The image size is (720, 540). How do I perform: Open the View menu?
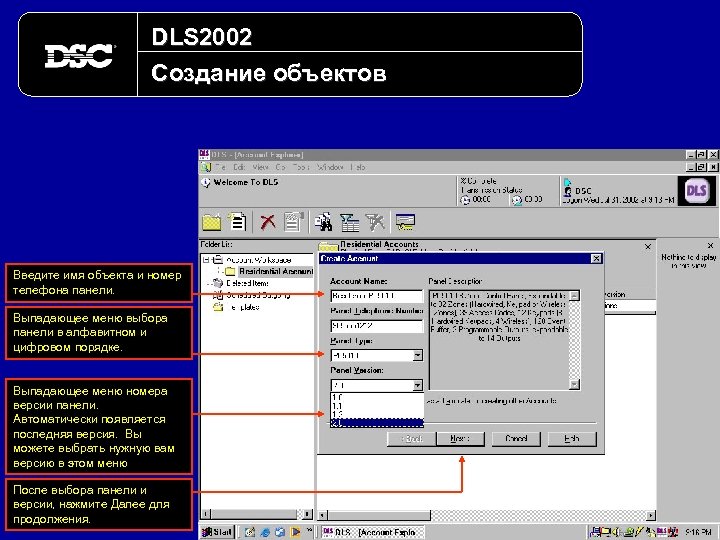tap(260, 167)
